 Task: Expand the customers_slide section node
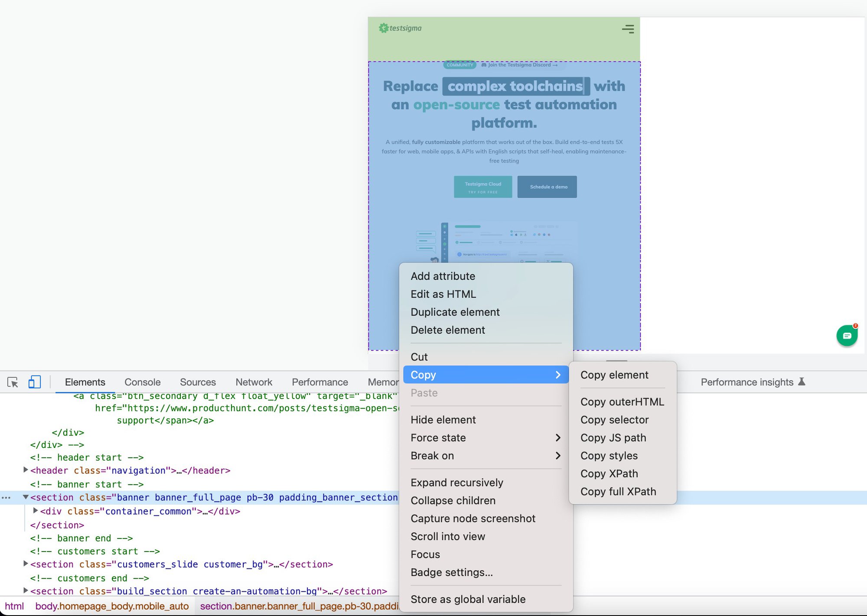click(x=26, y=564)
